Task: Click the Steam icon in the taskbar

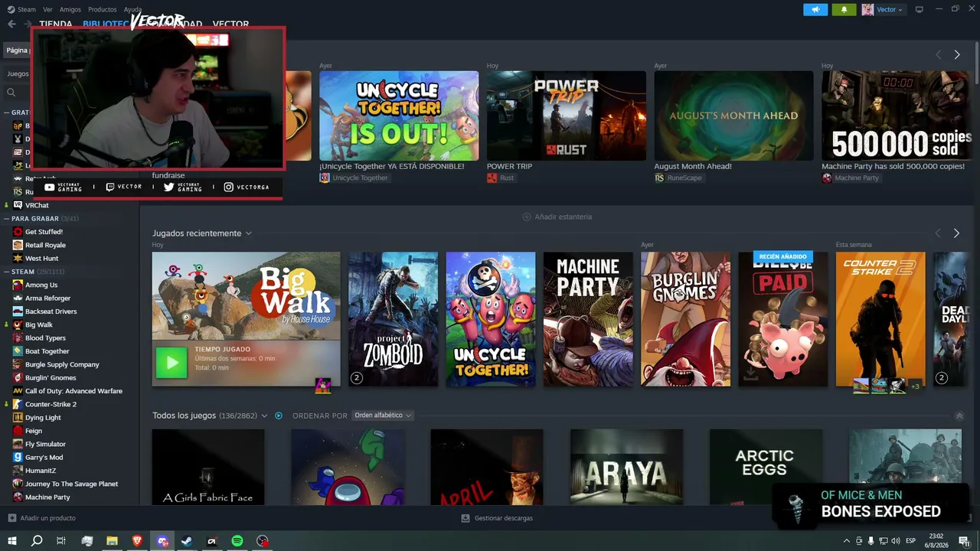Action: (187, 541)
